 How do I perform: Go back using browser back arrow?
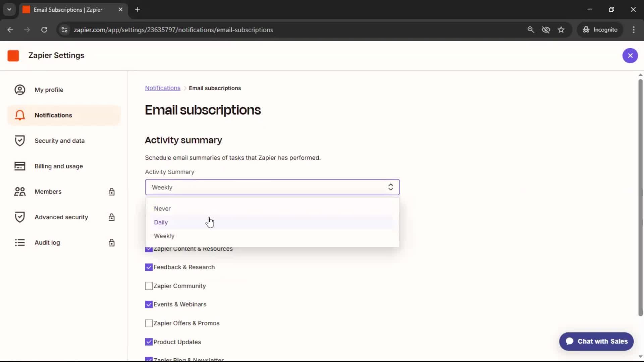pos(10,30)
